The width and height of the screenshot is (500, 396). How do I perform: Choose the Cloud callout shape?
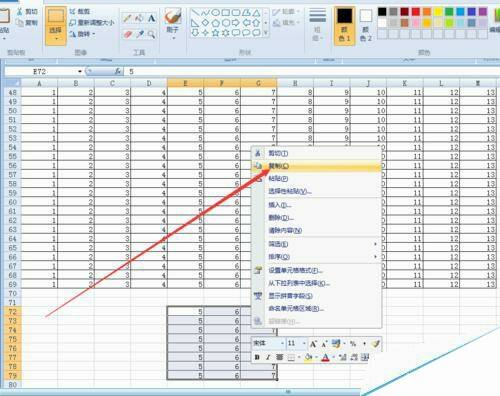(x=256, y=33)
